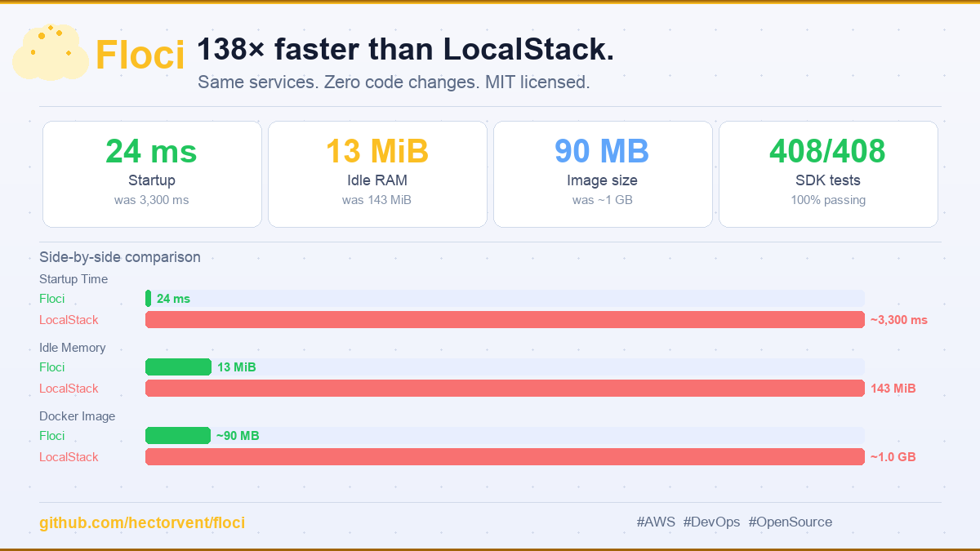980x551 pixels.
Task: Click the subtitle 'Same services. Zero code changes.'
Action: (338, 82)
